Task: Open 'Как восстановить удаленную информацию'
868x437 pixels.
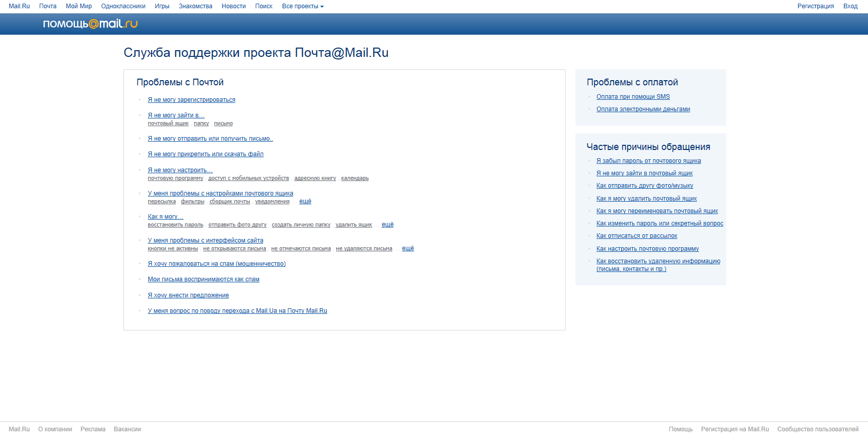Action: click(658, 265)
